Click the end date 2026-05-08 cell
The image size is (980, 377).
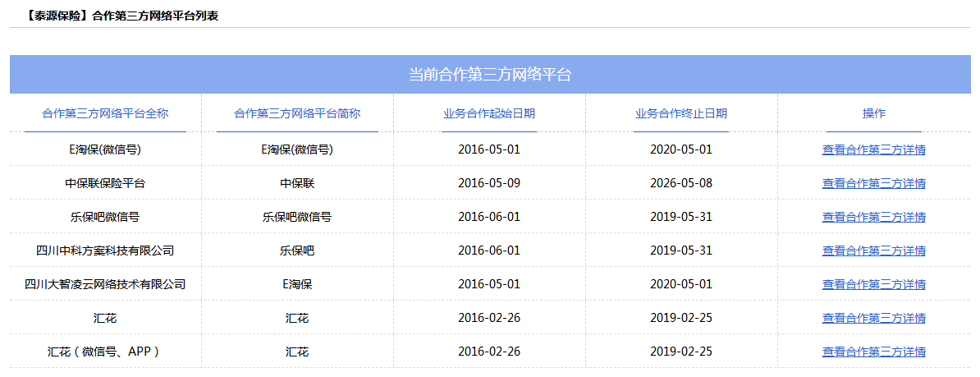pos(681,183)
